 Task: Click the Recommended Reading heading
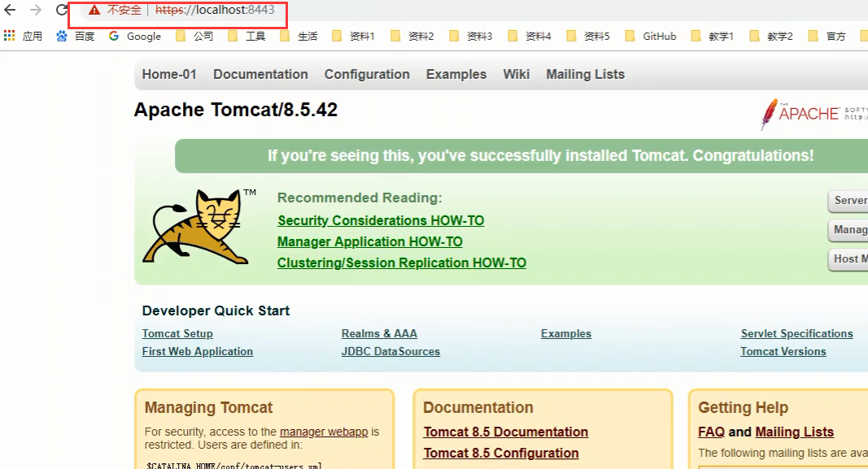pos(360,198)
